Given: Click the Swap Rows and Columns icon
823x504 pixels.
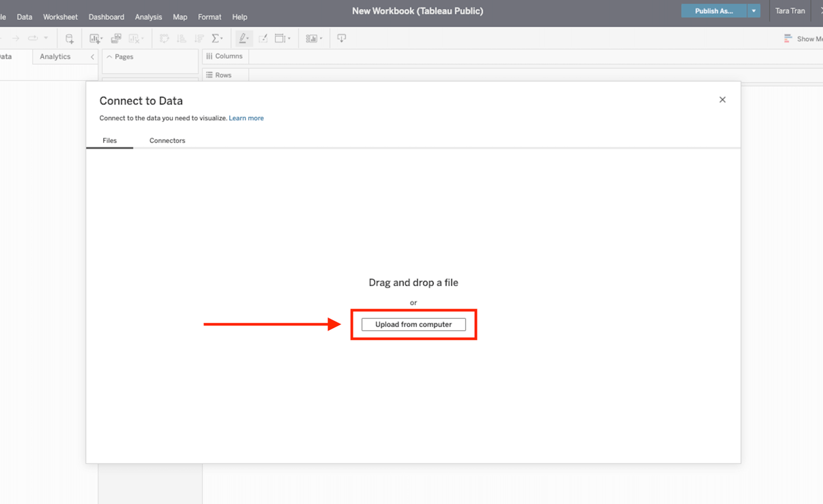Looking at the screenshot, I should point(164,39).
